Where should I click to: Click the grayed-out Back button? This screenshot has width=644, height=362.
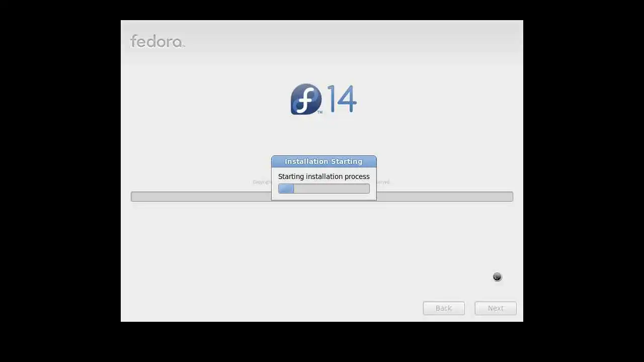[444, 308]
